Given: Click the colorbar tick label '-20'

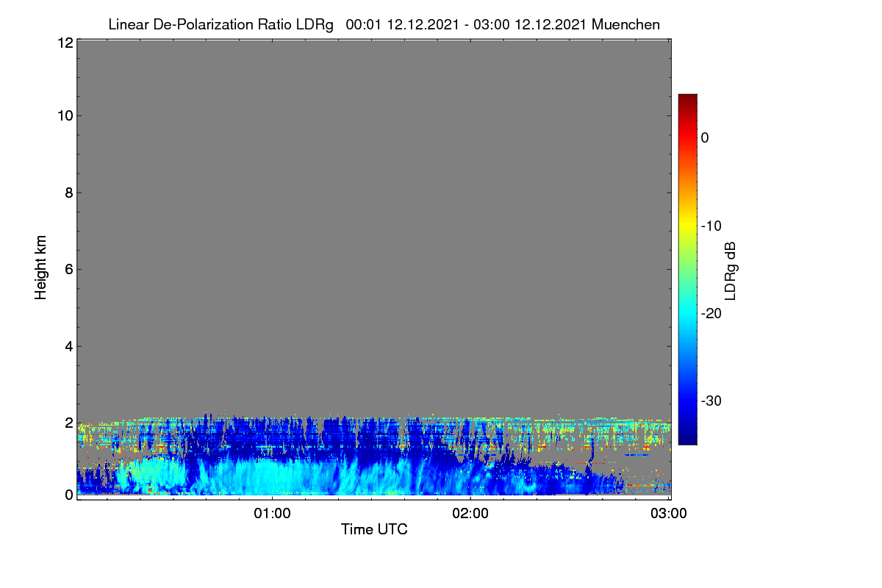Looking at the screenshot, I should tap(711, 313).
